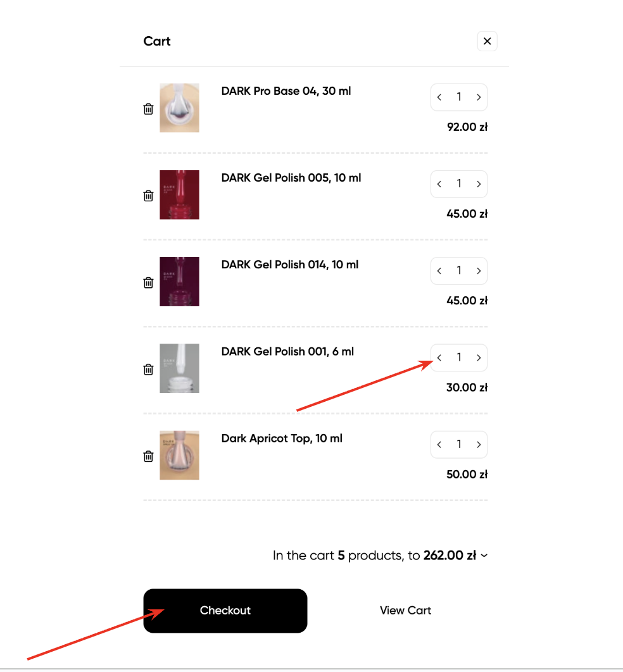623x672 pixels.
Task: Remove DARK Gel Polish 005 via trash icon
Action: 148,196
